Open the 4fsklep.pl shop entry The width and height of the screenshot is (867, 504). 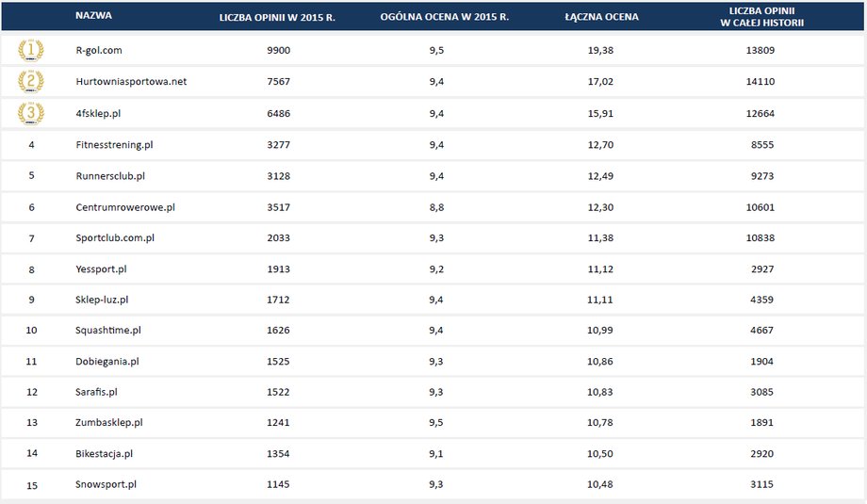(x=98, y=113)
